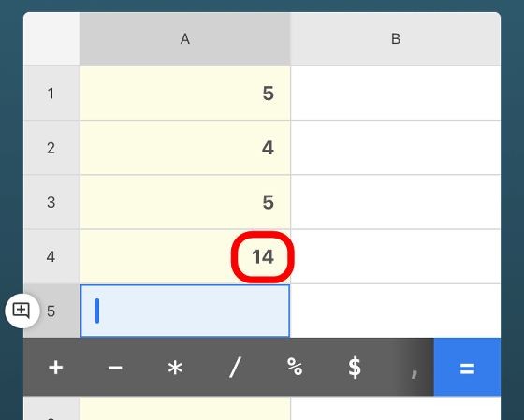This screenshot has height=420, width=524.
Task: Start a formula with the blue equals button
Action: pyautogui.click(x=467, y=368)
